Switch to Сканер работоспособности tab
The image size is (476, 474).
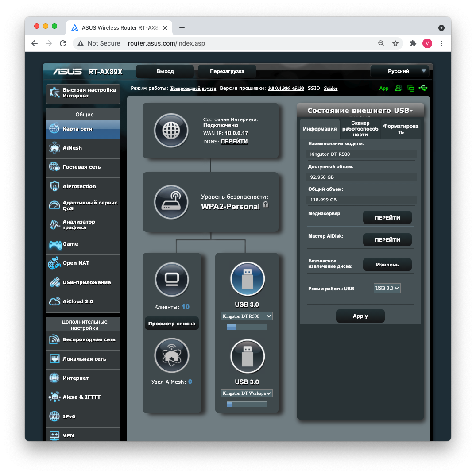pos(360,129)
